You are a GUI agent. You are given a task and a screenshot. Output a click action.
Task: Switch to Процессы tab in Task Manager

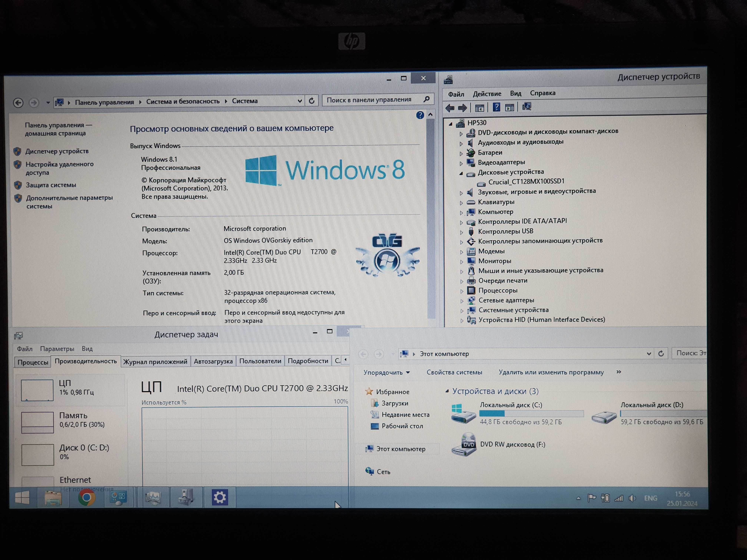[33, 362]
